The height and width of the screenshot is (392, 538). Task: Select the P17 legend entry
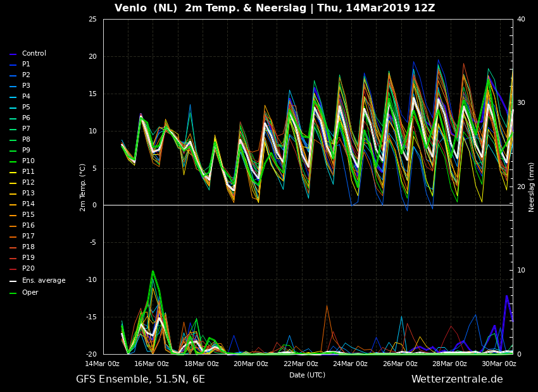pyautogui.click(x=28, y=236)
